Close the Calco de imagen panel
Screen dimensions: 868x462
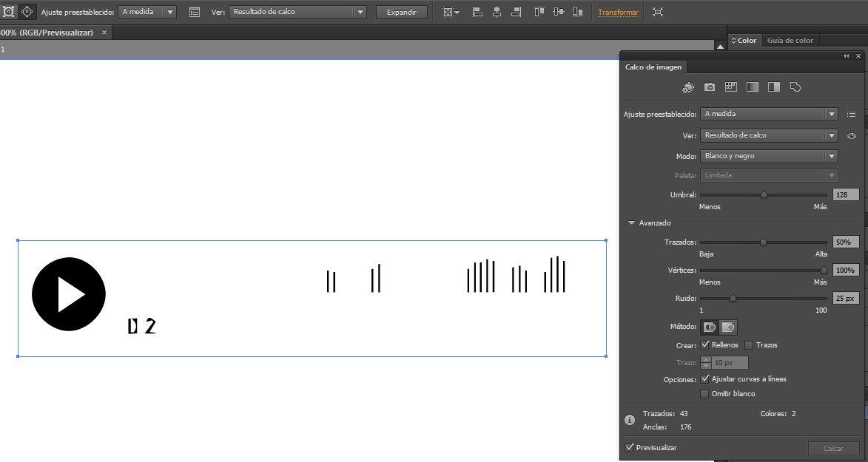(x=858, y=56)
